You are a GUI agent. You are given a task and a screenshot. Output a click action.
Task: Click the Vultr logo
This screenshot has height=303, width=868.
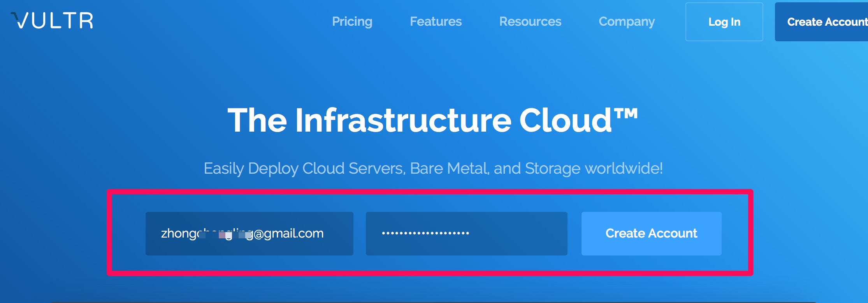point(52,21)
